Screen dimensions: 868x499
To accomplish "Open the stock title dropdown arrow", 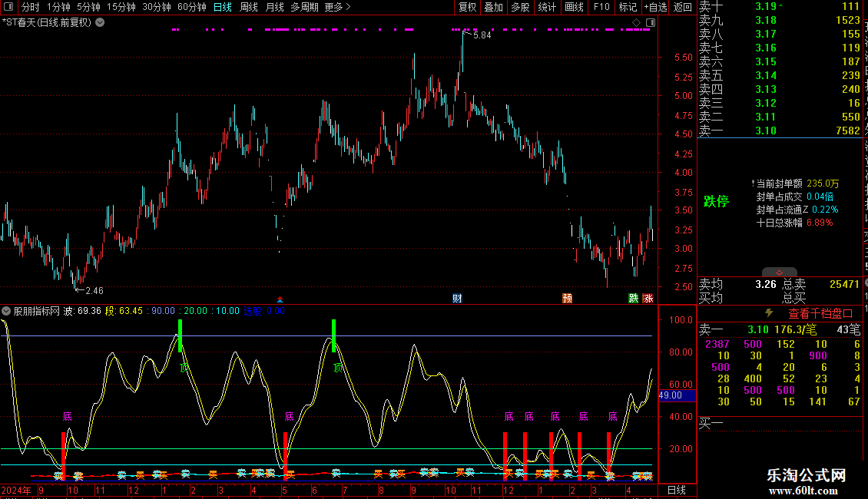I will (x=100, y=23).
